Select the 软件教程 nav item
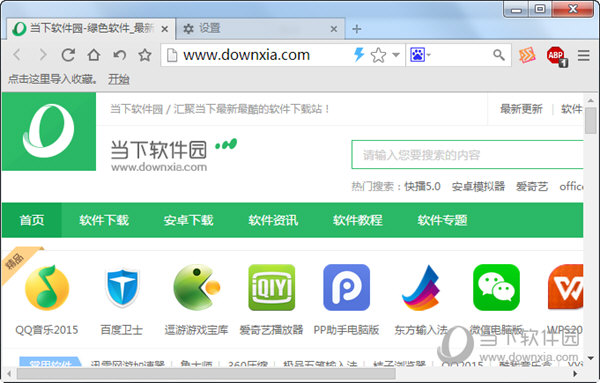The image size is (600, 383). (358, 220)
